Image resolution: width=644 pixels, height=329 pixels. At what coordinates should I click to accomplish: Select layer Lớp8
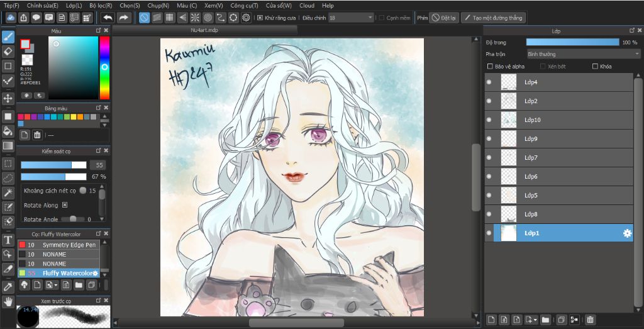pos(558,215)
